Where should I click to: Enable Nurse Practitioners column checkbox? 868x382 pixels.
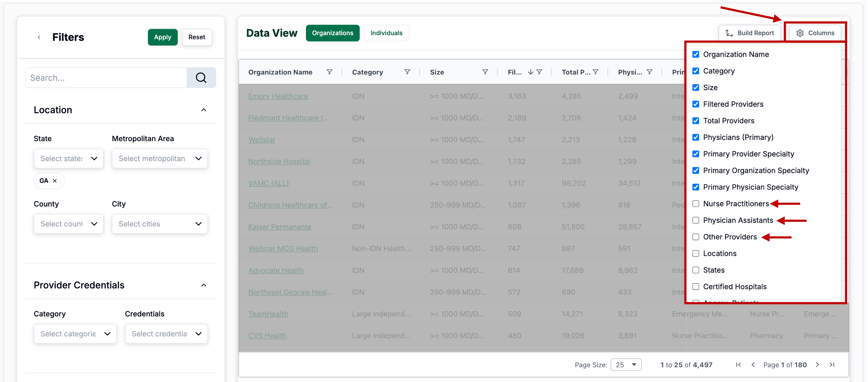[x=696, y=204]
